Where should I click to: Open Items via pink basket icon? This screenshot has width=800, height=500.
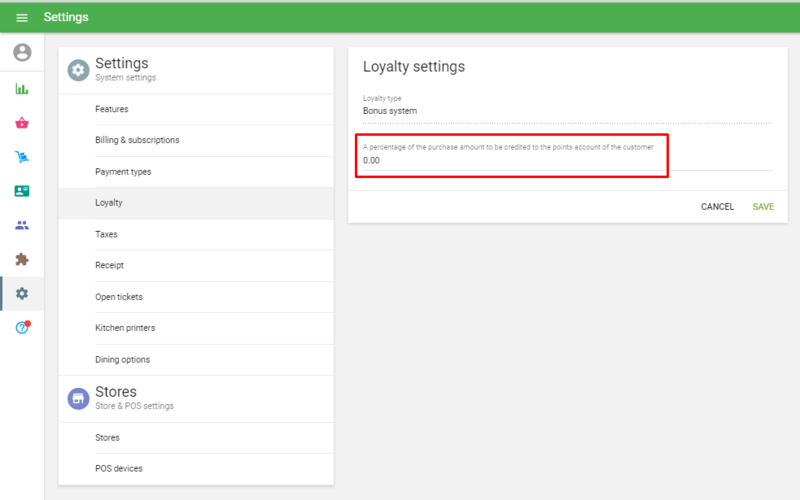click(22, 123)
